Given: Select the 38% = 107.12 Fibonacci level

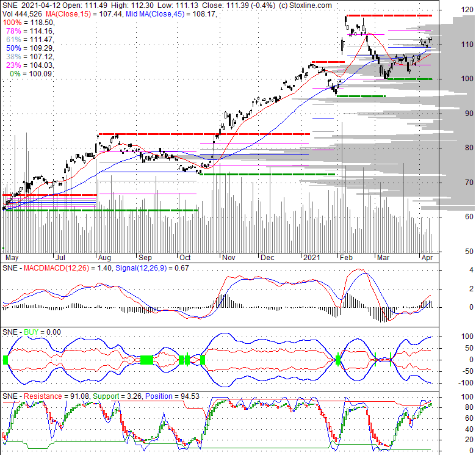Looking at the screenshot, I should point(30,57).
